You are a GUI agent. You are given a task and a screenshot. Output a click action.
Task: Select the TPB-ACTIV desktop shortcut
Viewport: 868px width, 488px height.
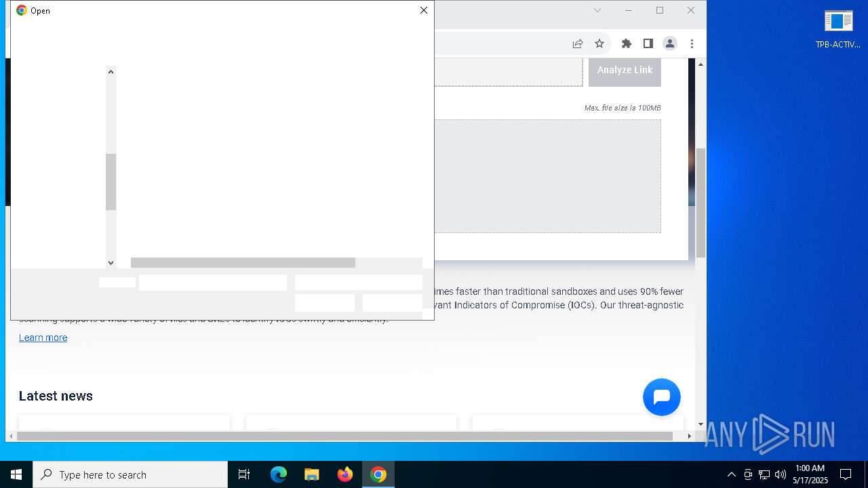[838, 30]
